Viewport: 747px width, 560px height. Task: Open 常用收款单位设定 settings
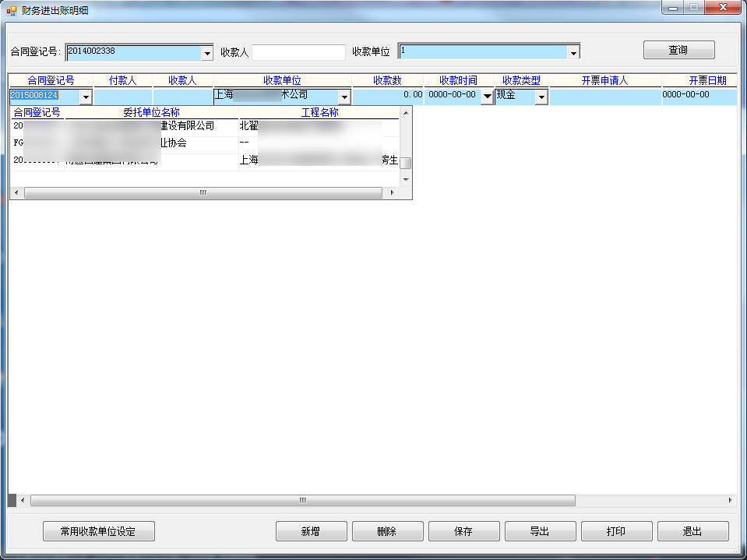tap(98, 530)
